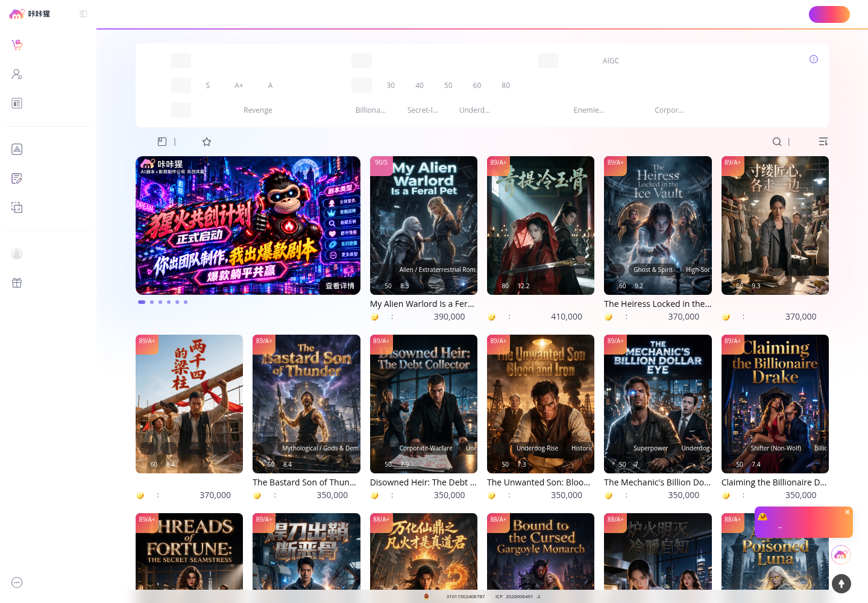Select the Billiona... genre filter
Viewport: 868px width, 603px height.
coord(371,110)
